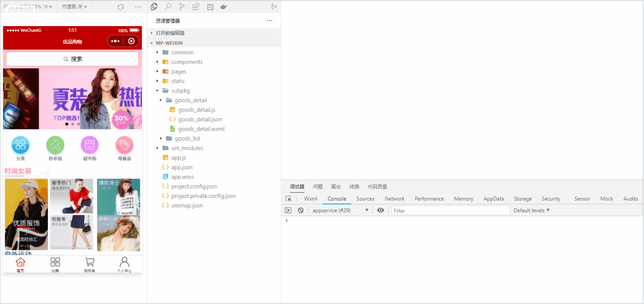Switch to the 问题 problems tab
The image size is (644, 304).
[318, 187]
